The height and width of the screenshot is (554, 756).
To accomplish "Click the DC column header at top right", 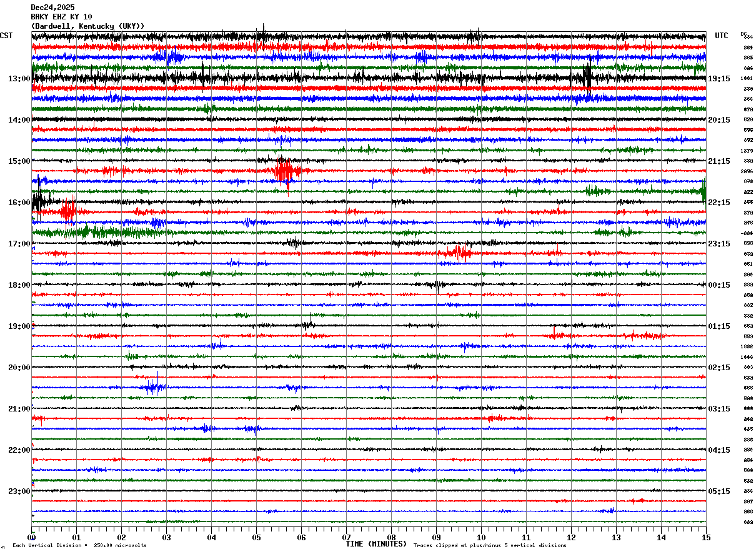I will click(744, 34).
